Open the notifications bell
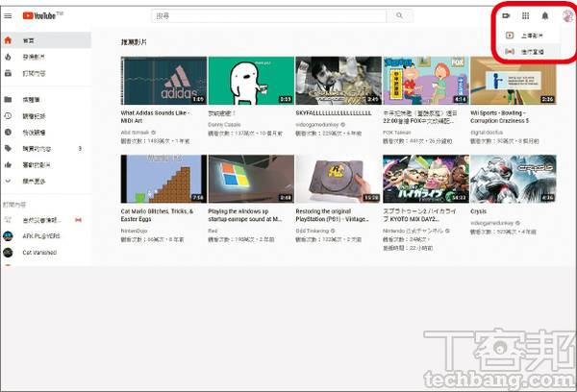Image resolution: width=577 pixels, height=392 pixels. (545, 15)
